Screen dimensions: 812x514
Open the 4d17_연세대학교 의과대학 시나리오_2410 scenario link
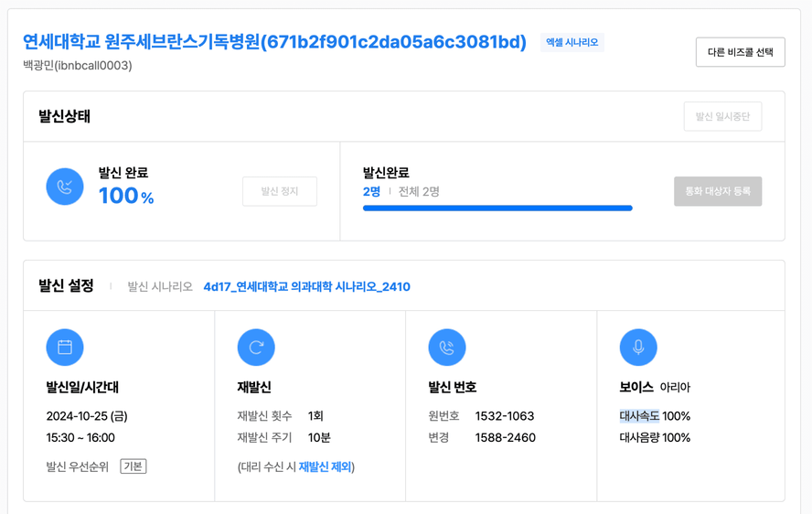[x=306, y=286]
